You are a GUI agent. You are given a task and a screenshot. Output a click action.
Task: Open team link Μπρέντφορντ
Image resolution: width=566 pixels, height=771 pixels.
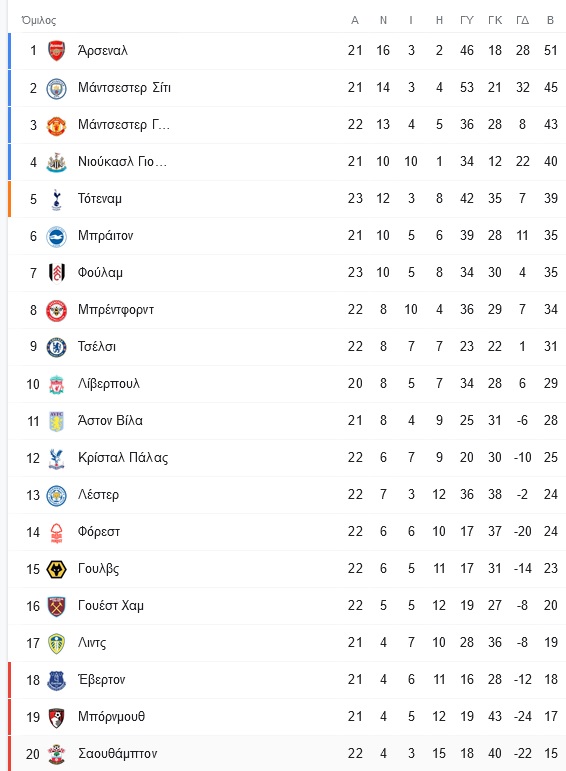coord(116,309)
